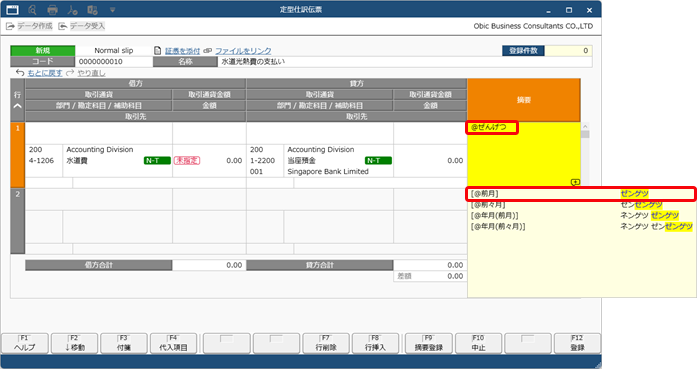Click the 摘要 field scrollbar up arrow
Viewport: 697px width, 369px height.
(585, 127)
